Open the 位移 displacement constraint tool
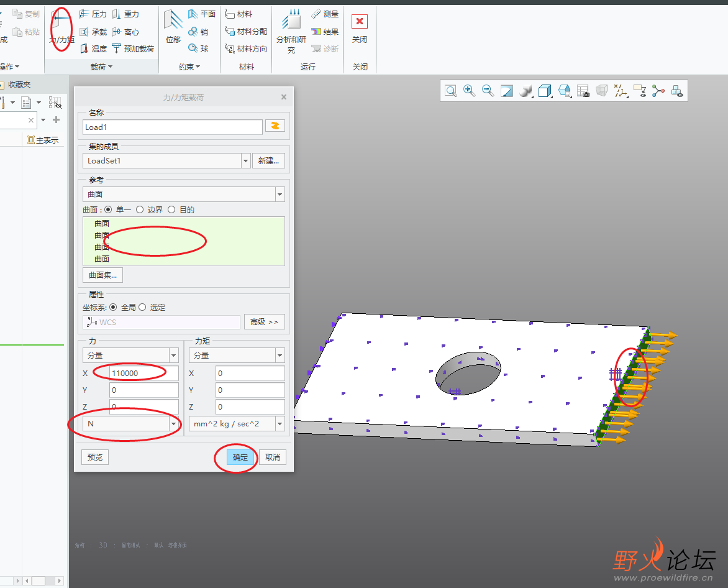728x588 pixels. pyautogui.click(x=173, y=27)
